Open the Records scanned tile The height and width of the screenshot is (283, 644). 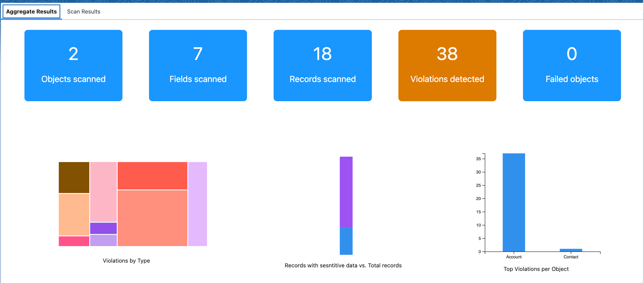click(322, 65)
